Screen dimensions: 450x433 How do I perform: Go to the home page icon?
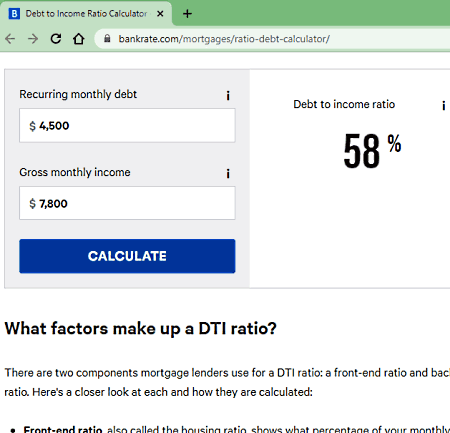[x=79, y=39]
